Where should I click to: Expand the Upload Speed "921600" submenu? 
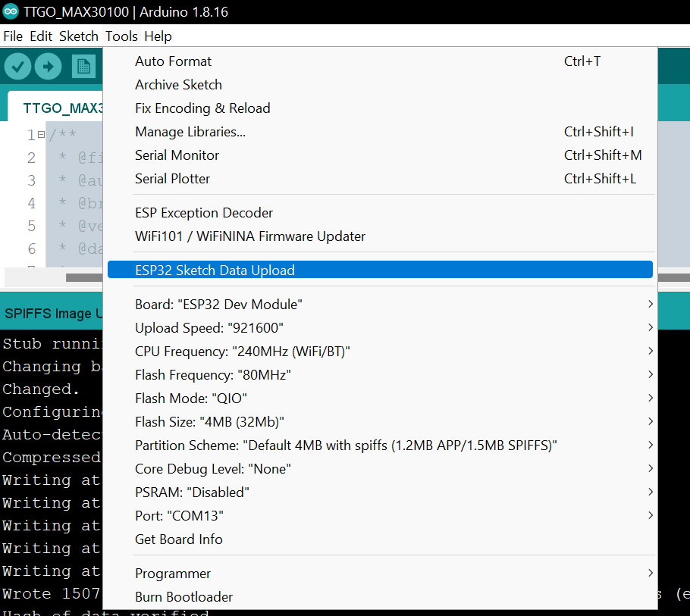click(380, 328)
